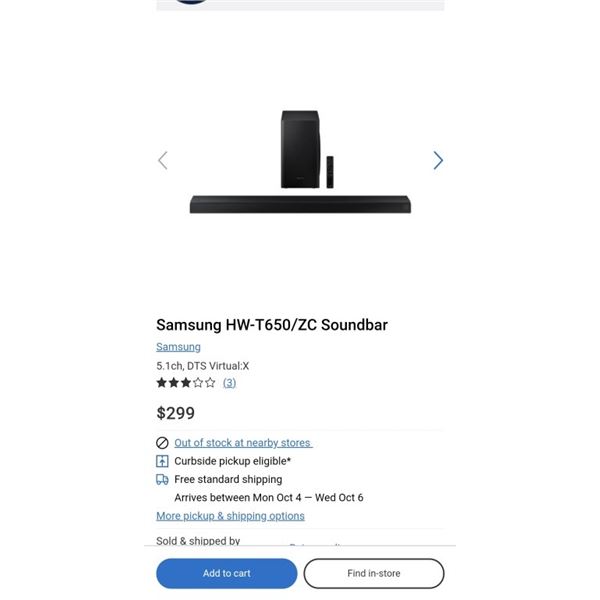Open the (3) reviews link
Screen dimensions: 600x600
(229, 382)
